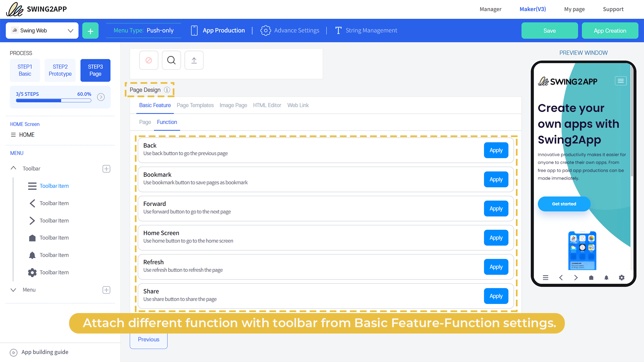Click the red prohibited circle icon
Viewport: 644px width, 362px height.
149,60
